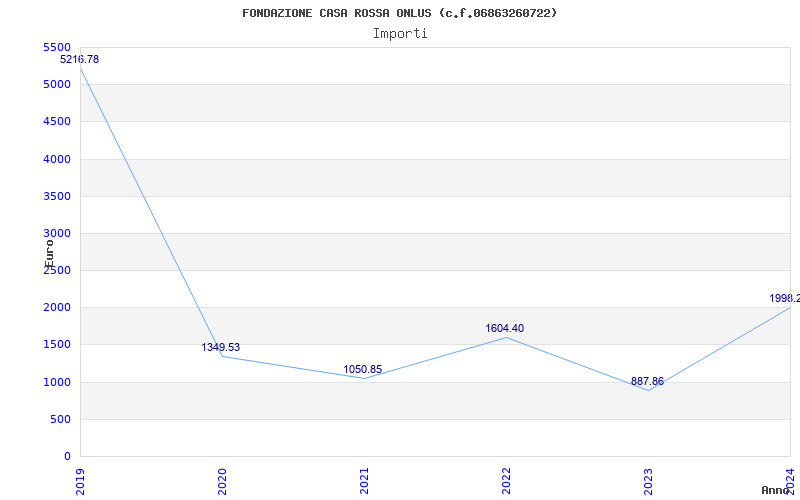Click the 2019 x-axis label
This screenshot has width=800, height=500.
(x=80, y=481)
